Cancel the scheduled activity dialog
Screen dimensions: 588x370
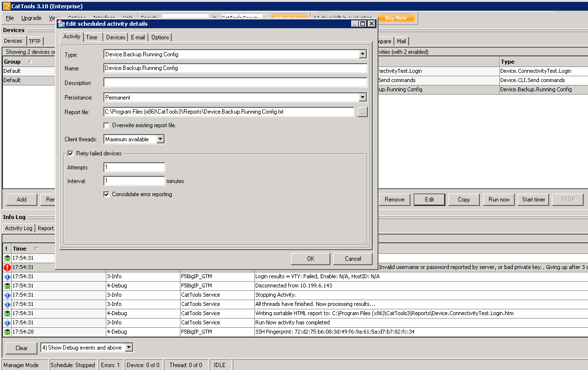(353, 259)
